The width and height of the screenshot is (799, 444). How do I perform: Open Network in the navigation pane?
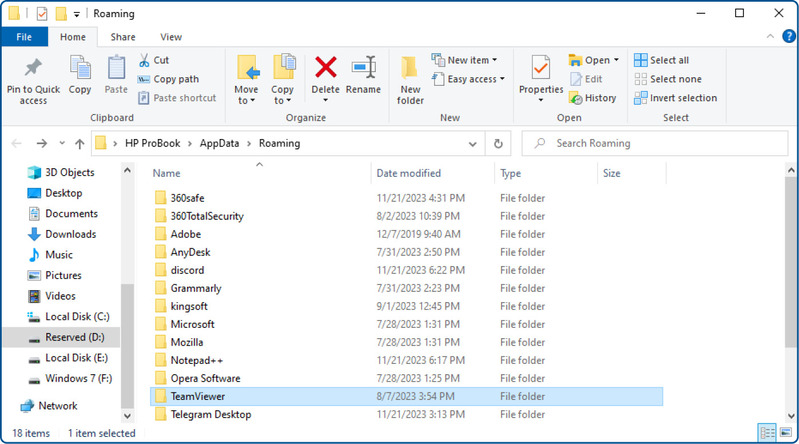(x=48, y=406)
